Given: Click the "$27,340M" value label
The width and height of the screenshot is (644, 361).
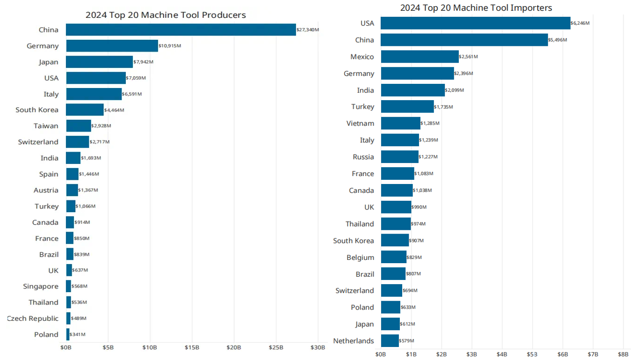Looking at the screenshot, I should point(308,30).
